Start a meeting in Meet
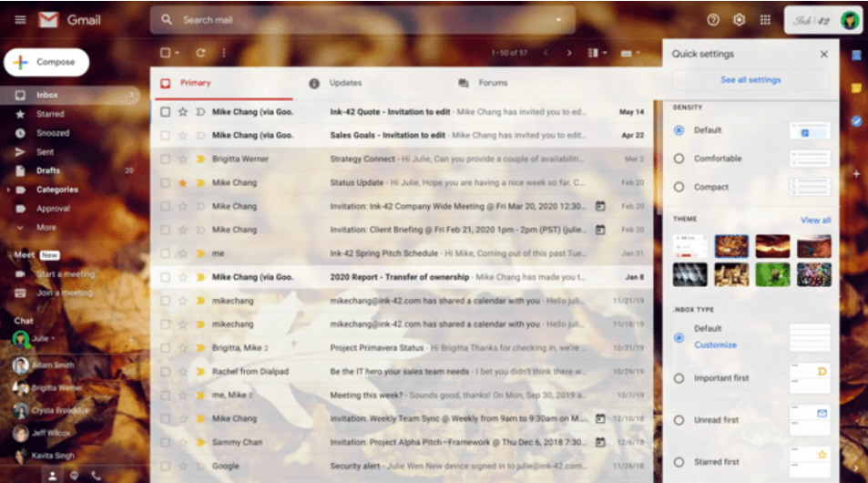Image resolution: width=868 pixels, height=483 pixels. coord(66,274)
